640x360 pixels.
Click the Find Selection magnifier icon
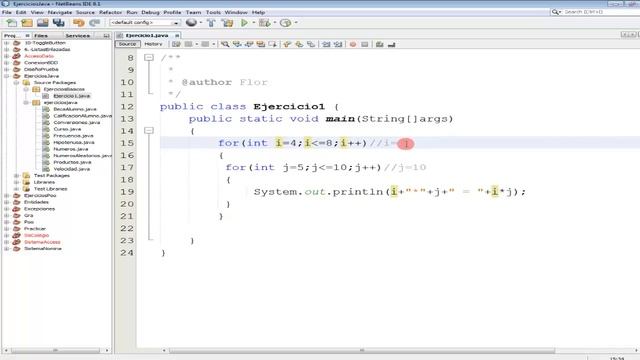[225, 44]
